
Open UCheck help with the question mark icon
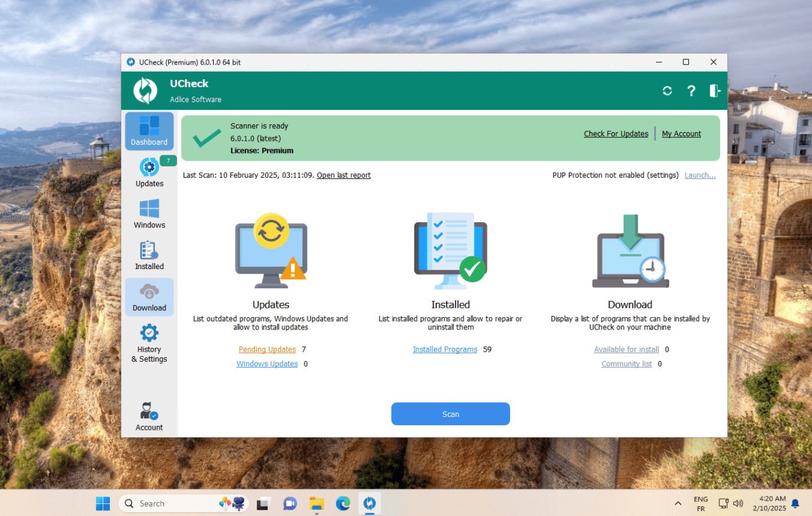pos(691,90)
